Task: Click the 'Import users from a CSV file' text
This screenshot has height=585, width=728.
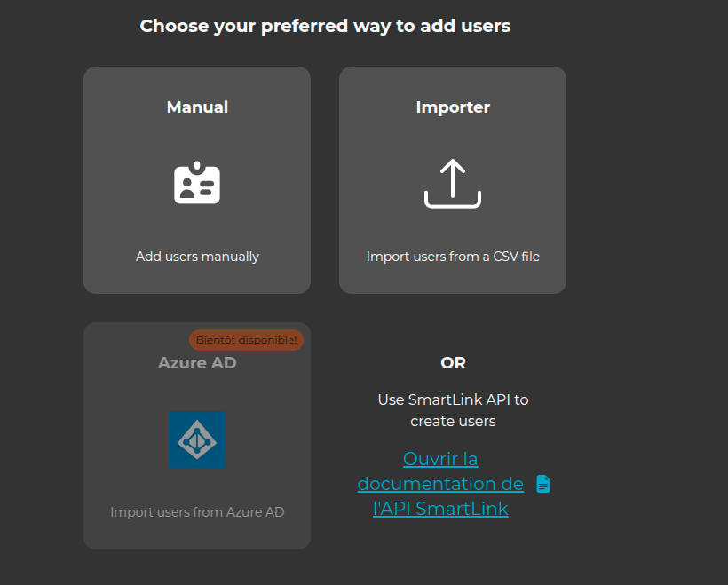Action: 452,256
